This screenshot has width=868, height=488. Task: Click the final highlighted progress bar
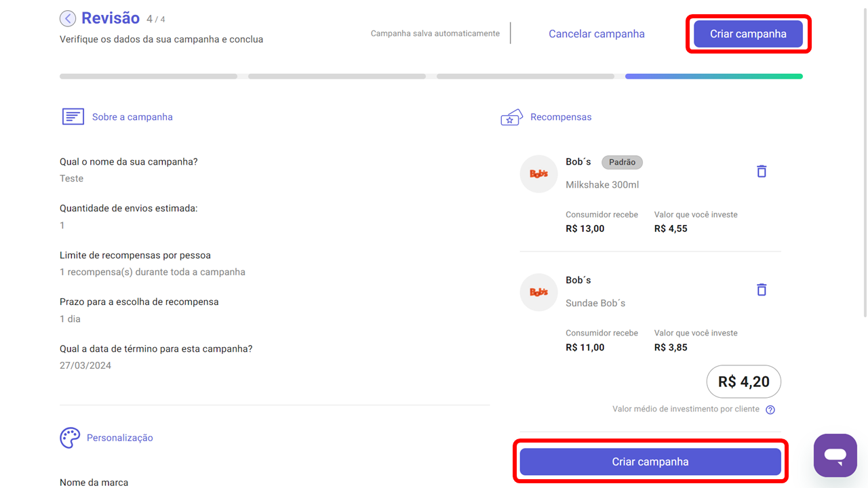pos(713,77)
